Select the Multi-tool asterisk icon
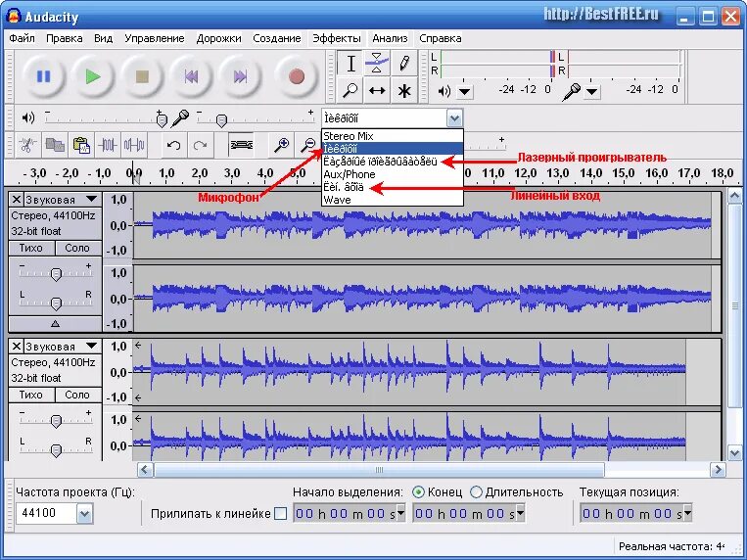The image size is (747, 560). 404,90
